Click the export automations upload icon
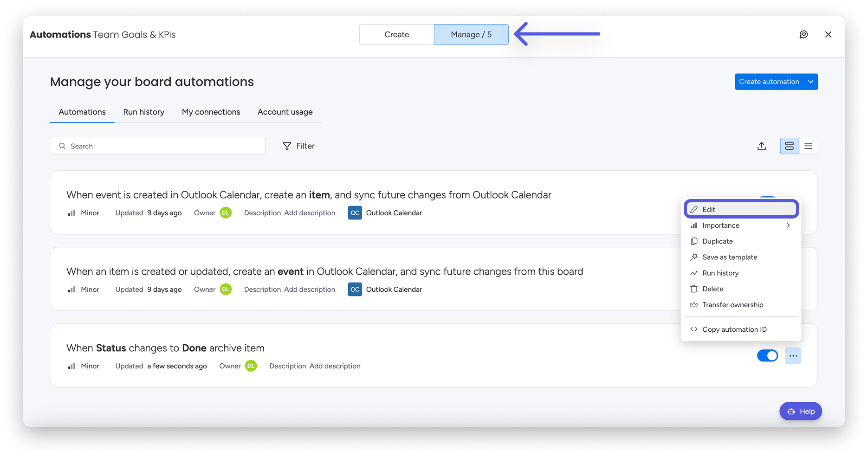 click(762, 146)
